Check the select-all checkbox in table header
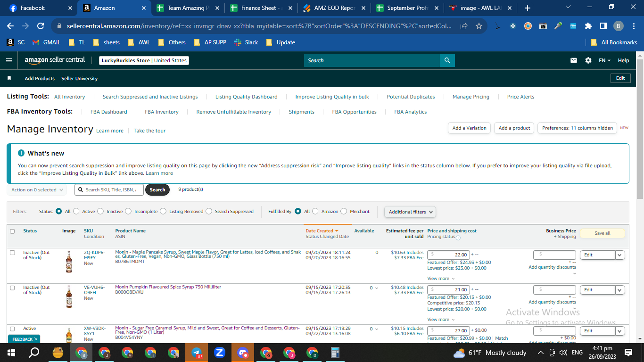This screenshot has height=362, width=644. click(12, 231)
